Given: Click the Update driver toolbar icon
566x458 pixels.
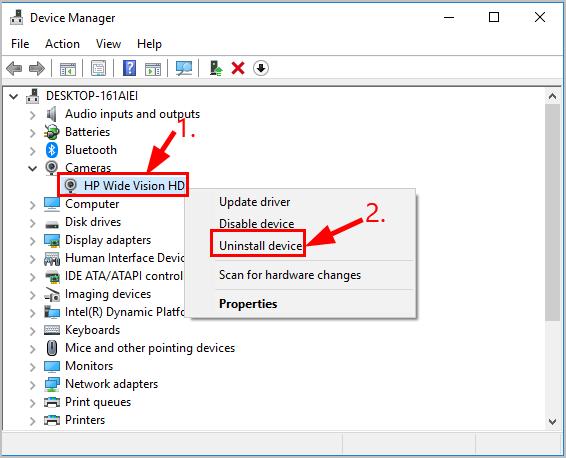Looking at the screenshot, I should 216,68.
